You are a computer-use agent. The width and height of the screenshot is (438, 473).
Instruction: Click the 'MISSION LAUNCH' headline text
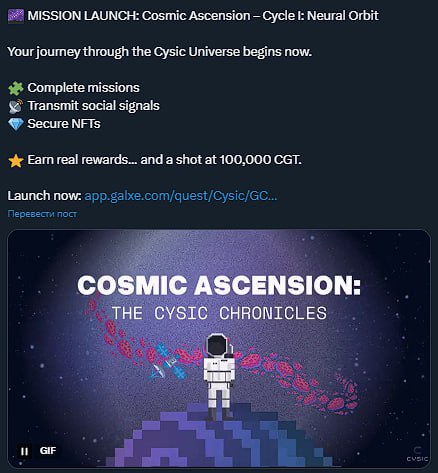tap(82, 16)
